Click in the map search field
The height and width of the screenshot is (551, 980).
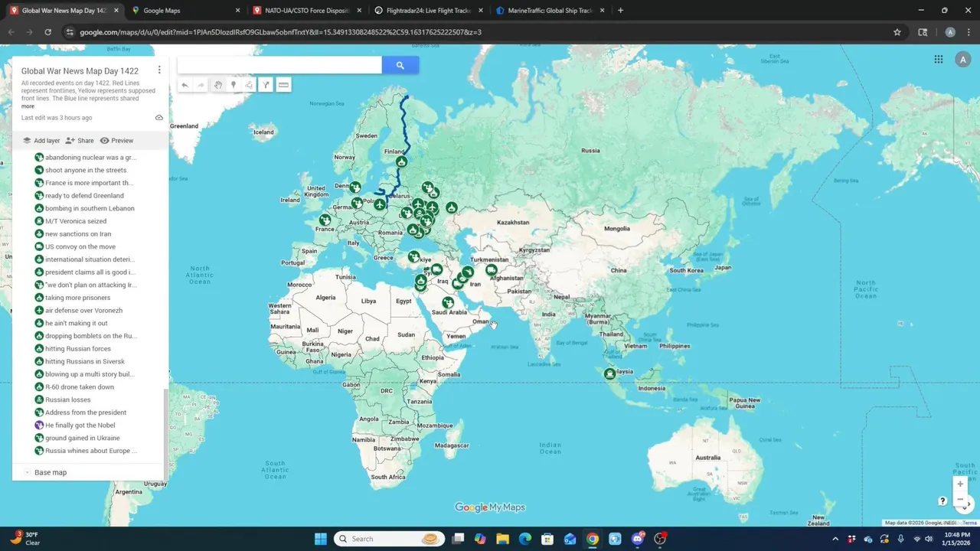click(279, 65)
